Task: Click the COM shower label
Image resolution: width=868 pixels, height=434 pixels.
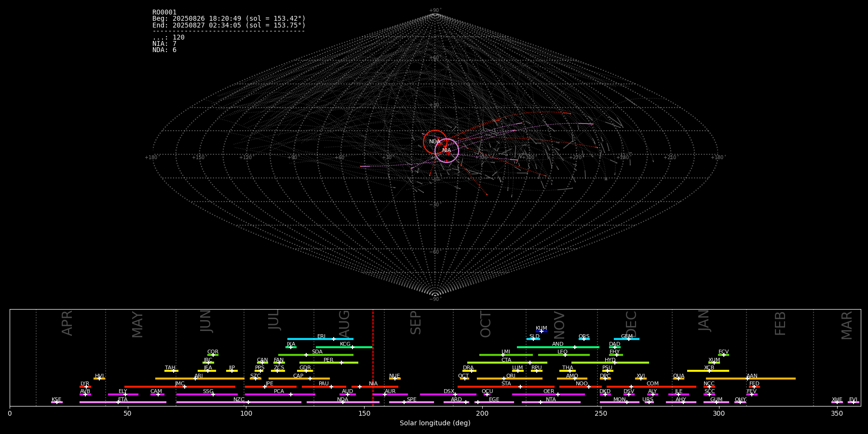Action: [652, 384]
